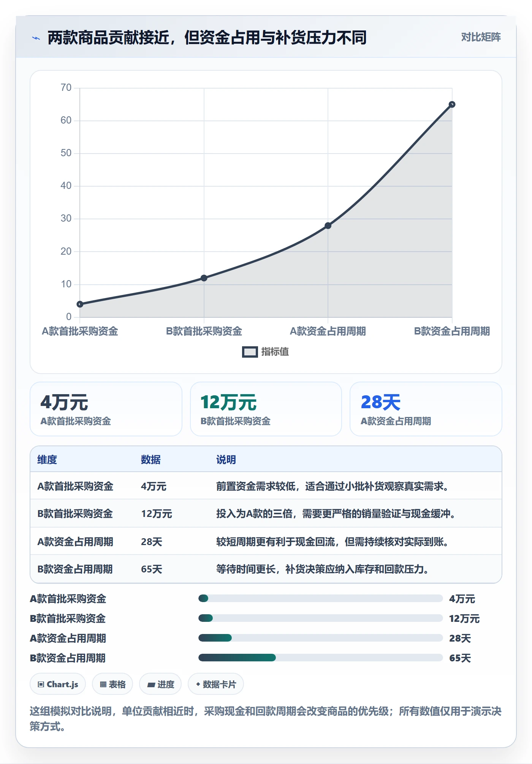Viewport: 532px width, 764px height.
Task: Click the lightning bolt icon beside the title
Action: pos(36,38)
